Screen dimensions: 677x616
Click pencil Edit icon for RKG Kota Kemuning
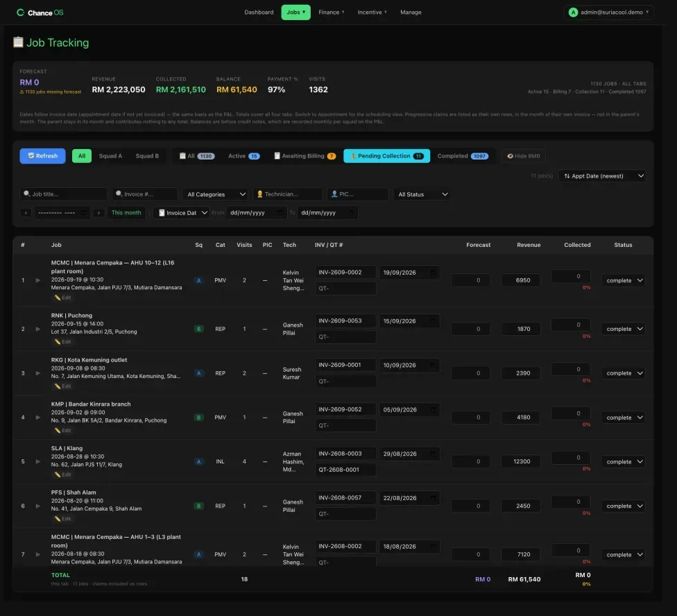click(57, 386)
